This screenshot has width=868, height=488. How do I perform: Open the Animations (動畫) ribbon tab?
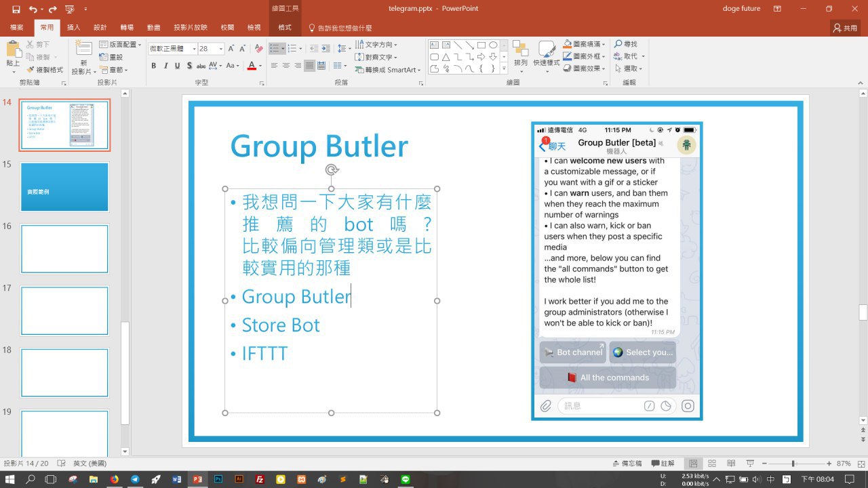click(x=154, y=28)
